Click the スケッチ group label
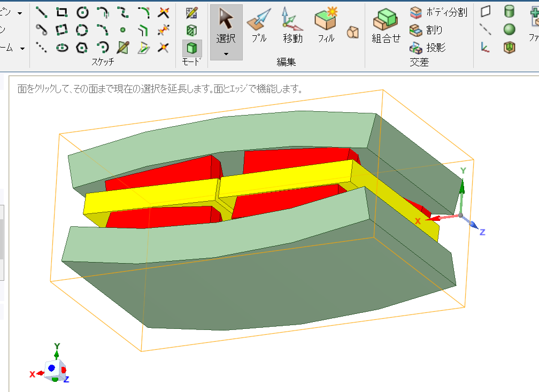This screenshot has width=539, height=392. coord(103,62)
